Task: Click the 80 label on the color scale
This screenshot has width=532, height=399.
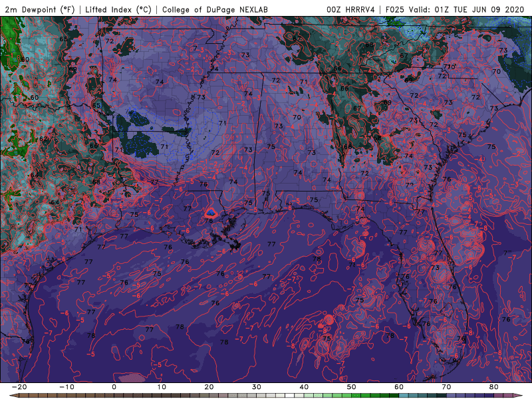Action: coord(494,387)
